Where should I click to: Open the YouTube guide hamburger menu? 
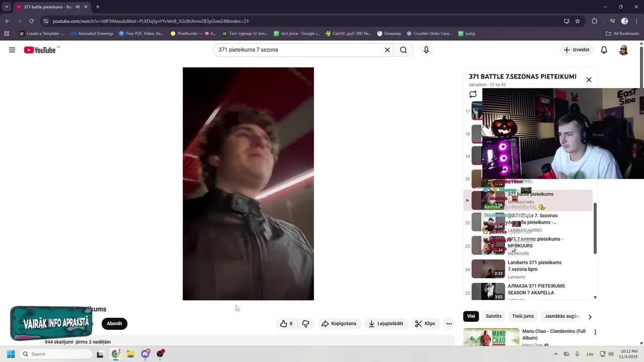(12, 50)
